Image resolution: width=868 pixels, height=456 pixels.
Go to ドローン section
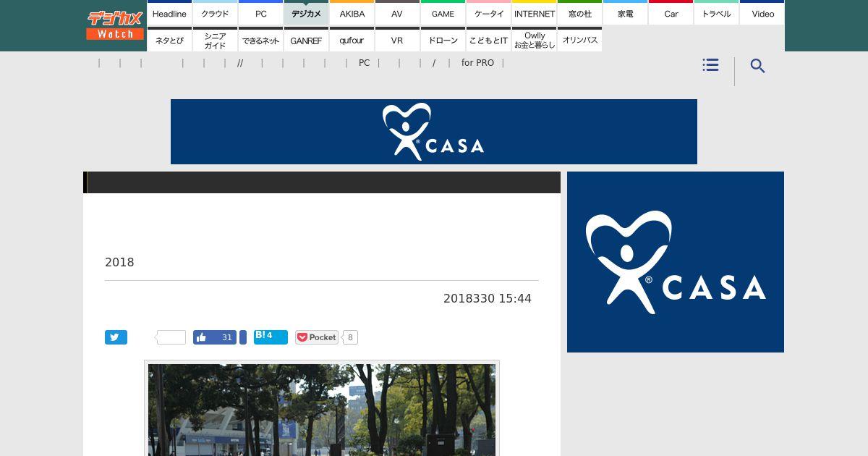point(443,40)
